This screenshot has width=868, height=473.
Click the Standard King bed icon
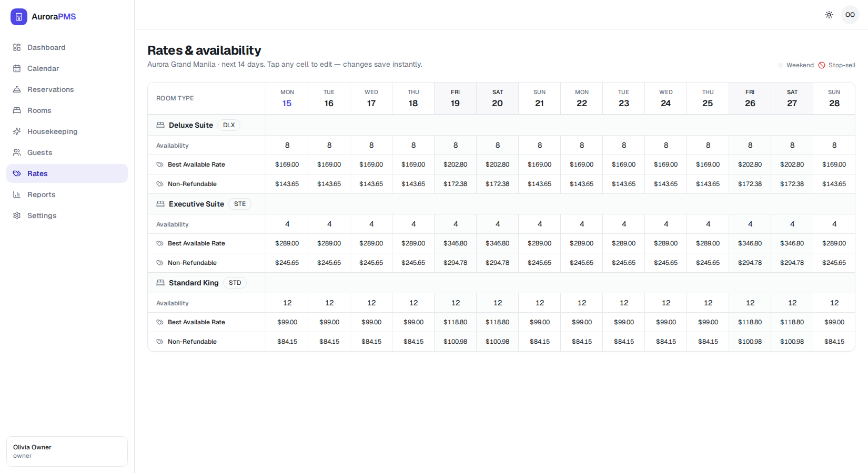(160, 283)
